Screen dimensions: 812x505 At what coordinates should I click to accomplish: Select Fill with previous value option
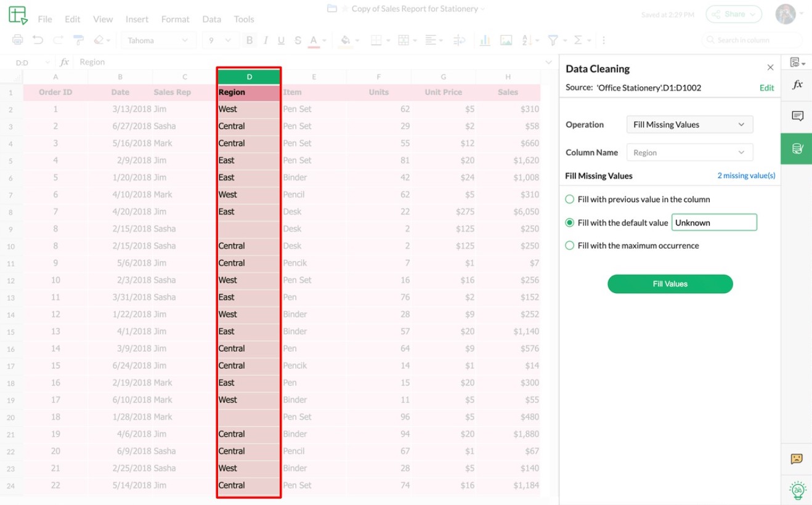[570, 200]
